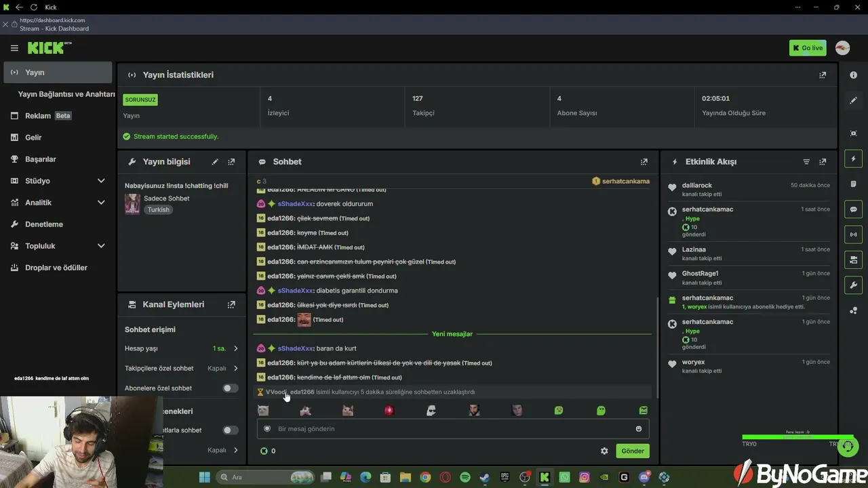Toggle the chat bubble widget icon in sidebar
Image resolution: width=868 pixels, height=488 pixels.
point(854,209)
